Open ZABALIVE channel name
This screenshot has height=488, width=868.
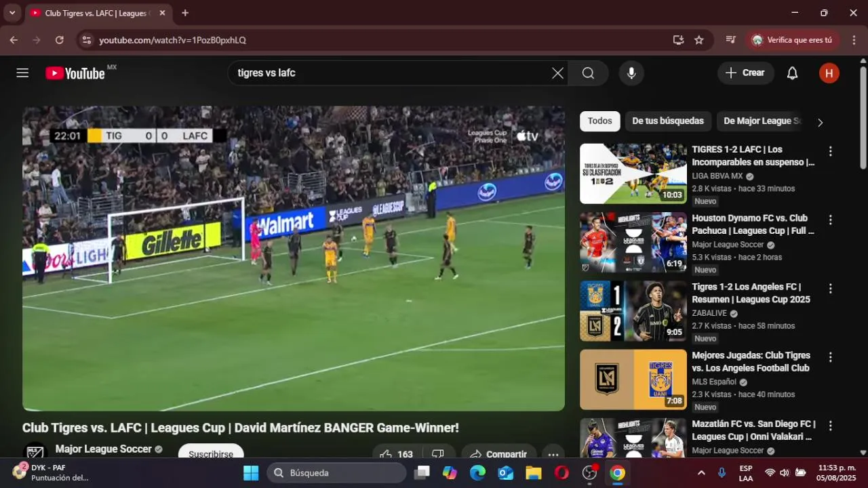[x=709, y=313]
